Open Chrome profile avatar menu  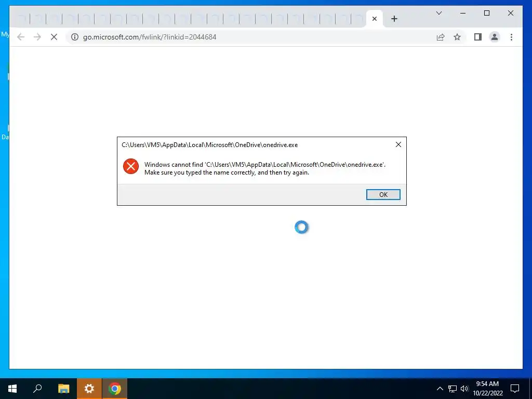tap(495, 37)
